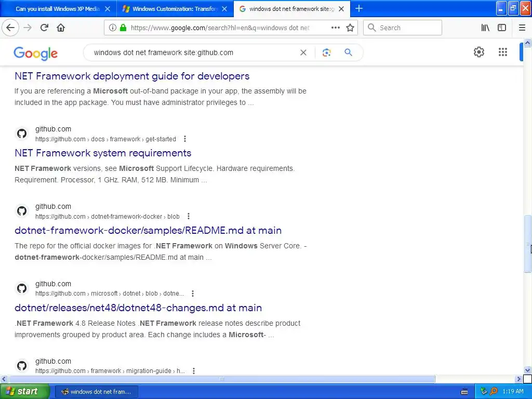Click in the Google search query field
Screen dimensions: 532x399
(x=193, y=52)
